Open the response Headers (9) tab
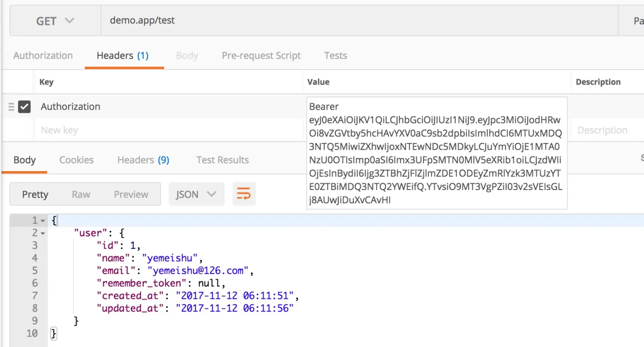The image size is (644, 347). click(143, 160)
